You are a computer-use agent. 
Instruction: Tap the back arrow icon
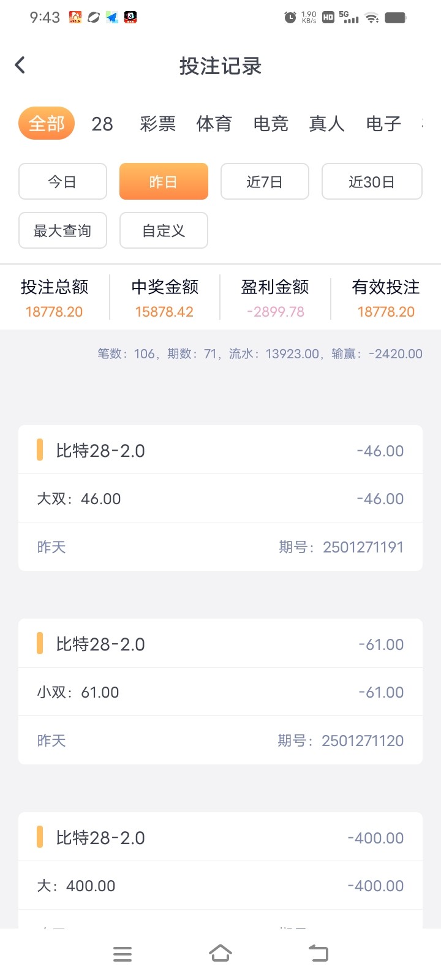(x=20, y=65)
